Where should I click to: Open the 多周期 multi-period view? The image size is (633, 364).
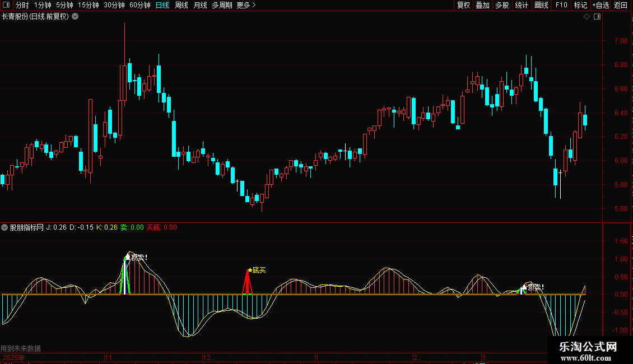tap(222, 5)
